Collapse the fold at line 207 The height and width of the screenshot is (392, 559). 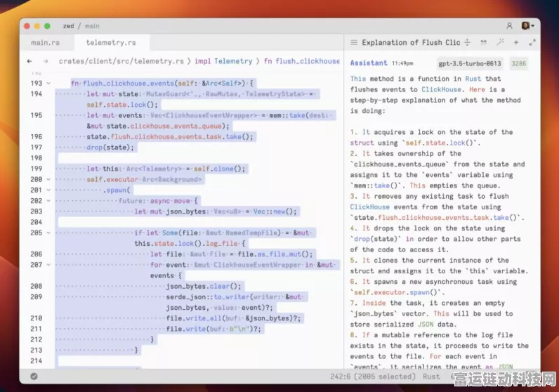[48, 265]
